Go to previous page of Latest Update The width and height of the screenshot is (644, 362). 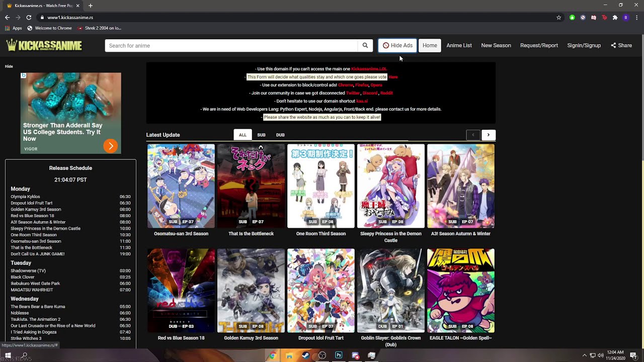pyautogui.click(x=473, y=135)
